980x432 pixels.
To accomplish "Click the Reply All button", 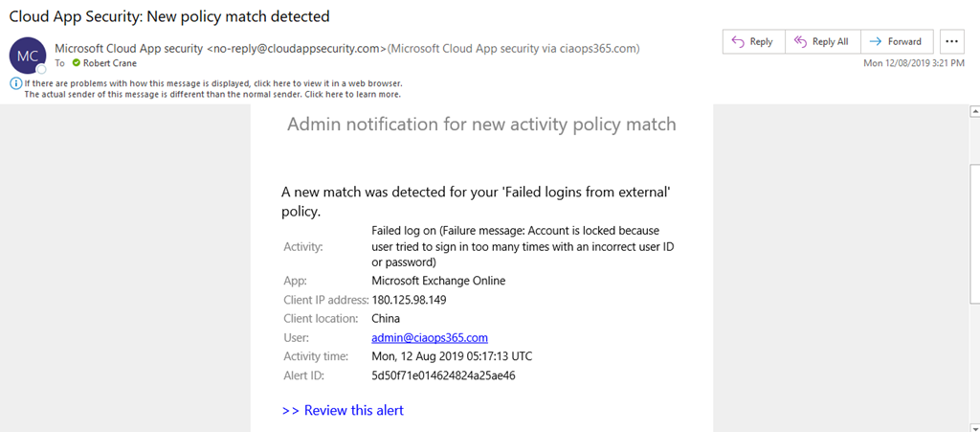I will [821, 42].
